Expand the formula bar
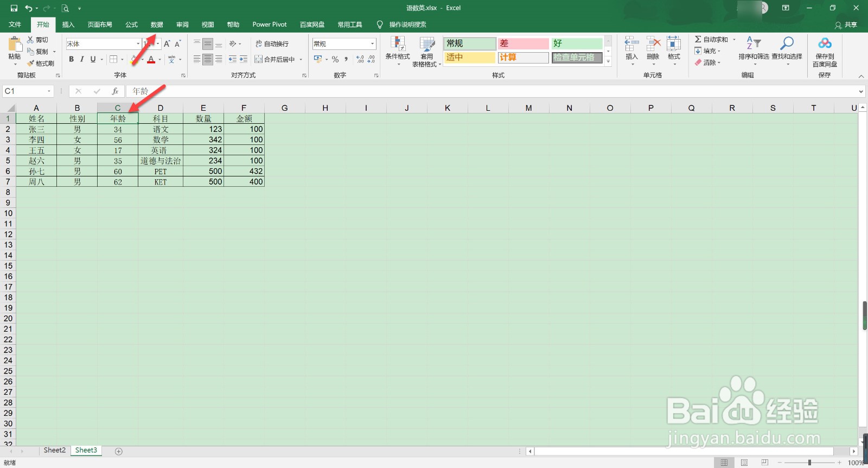This screenshot has height=468, width=868. [x=861, y=91]
